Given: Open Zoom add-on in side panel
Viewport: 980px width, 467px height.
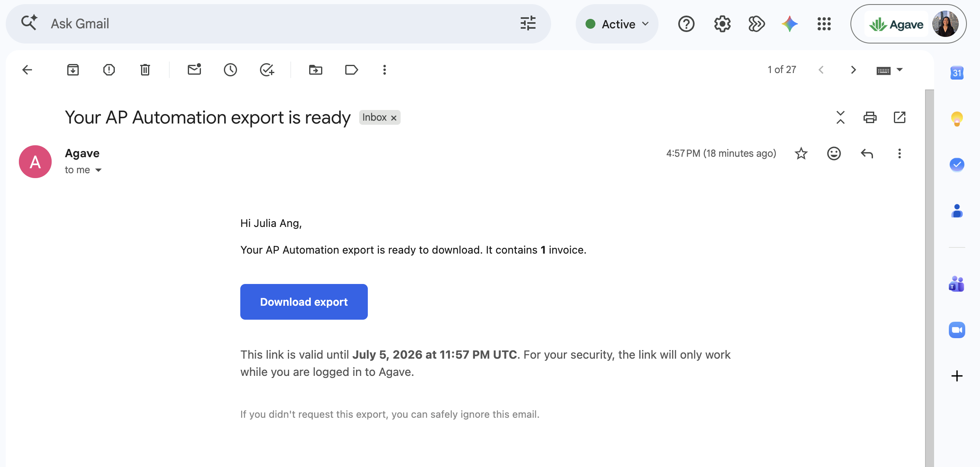Looking at the screenshot, I should [x=957, y=330].
